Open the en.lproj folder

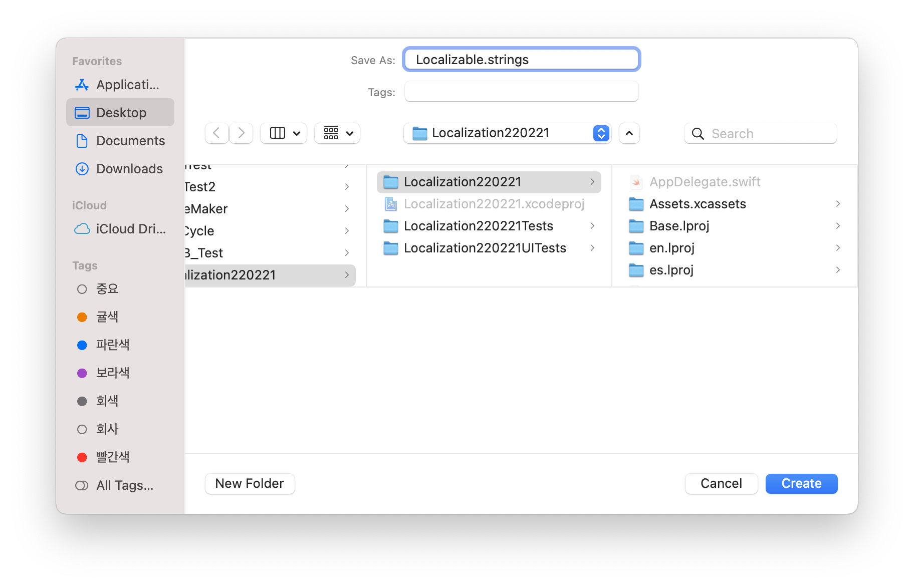[x=671, y=248]
